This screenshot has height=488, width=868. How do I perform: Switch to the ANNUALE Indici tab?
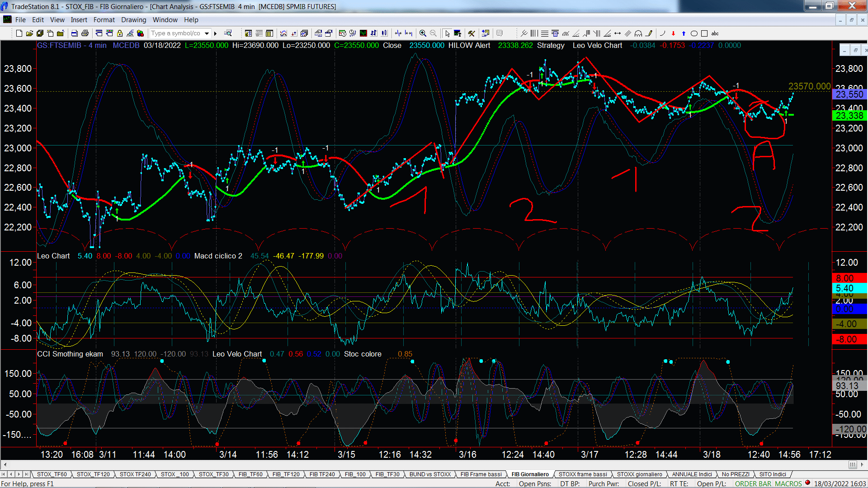[x=692, y=474]
